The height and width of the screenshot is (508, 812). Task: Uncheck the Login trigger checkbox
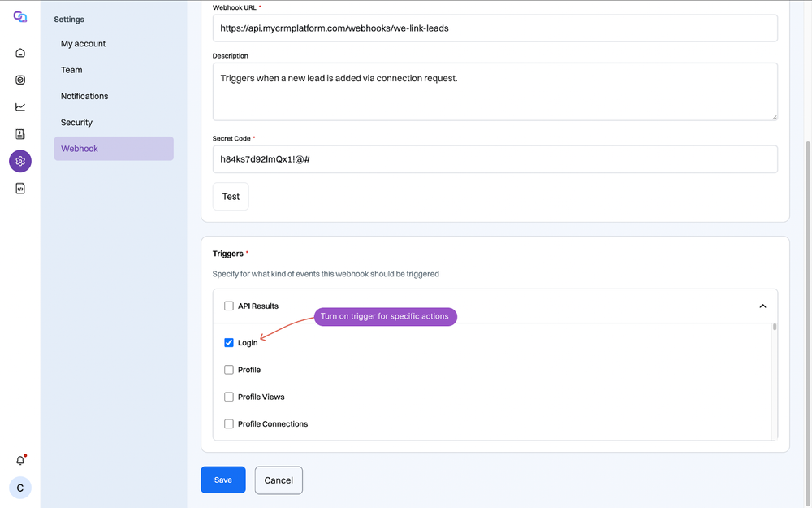tap(229, 342)
